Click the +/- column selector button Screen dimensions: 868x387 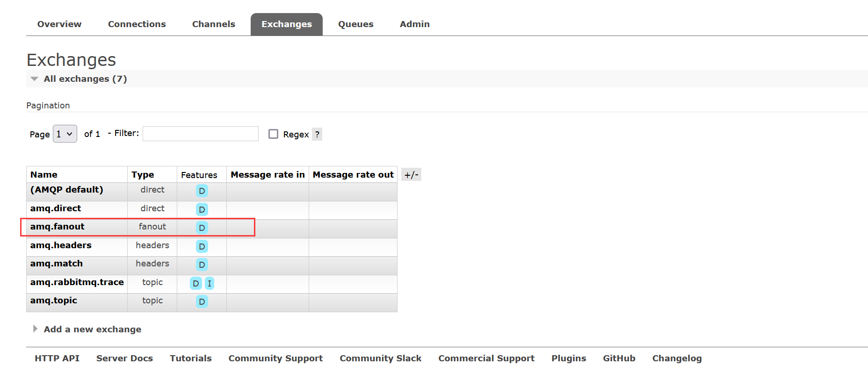pyautogui.click(x=412, y=175)
